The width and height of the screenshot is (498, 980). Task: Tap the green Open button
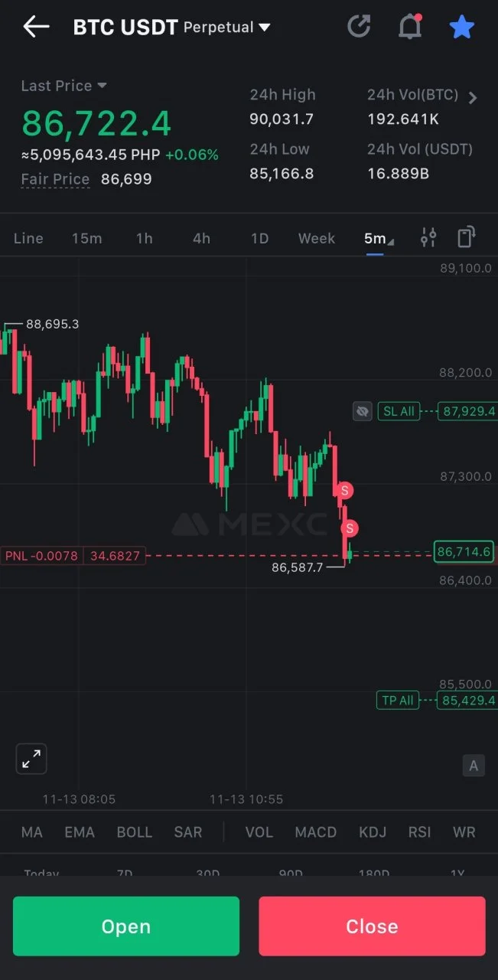pyautogui.click(x=126, y=926)
